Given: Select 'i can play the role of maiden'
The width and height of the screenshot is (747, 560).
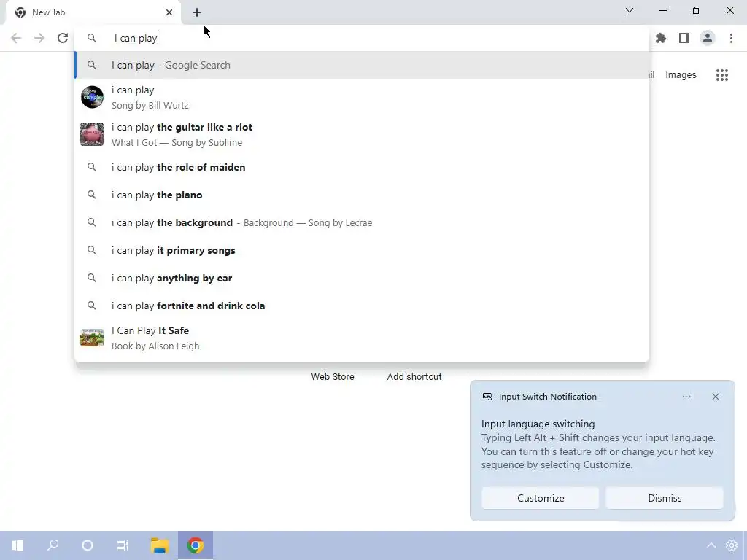Looking at the screenshot, I should coord(362,167).
